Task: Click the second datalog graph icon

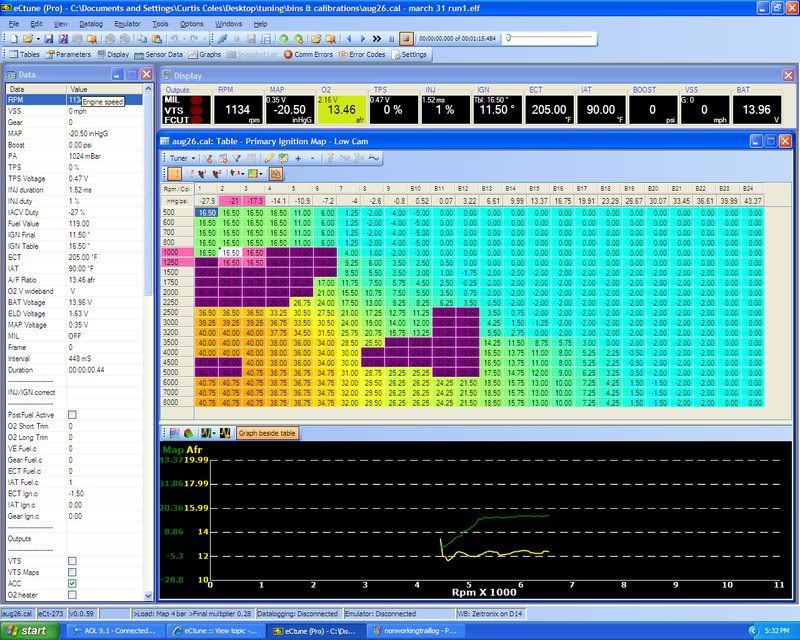Action: click(x=225, y=433)
